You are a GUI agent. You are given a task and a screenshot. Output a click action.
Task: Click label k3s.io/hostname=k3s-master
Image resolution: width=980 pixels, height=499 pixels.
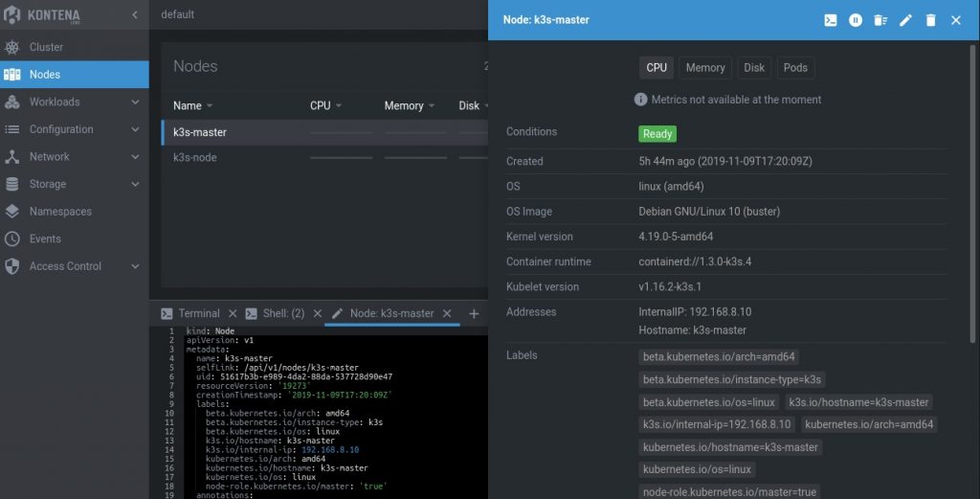(858, 402)
